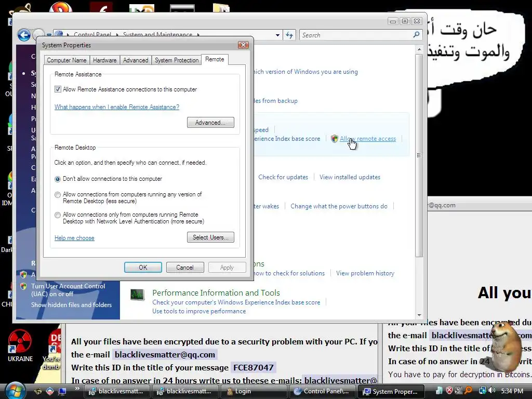The image size is (532, 399).
Task: Click the Advanced... button in Remote Assistance
Action: click(210, 123)
